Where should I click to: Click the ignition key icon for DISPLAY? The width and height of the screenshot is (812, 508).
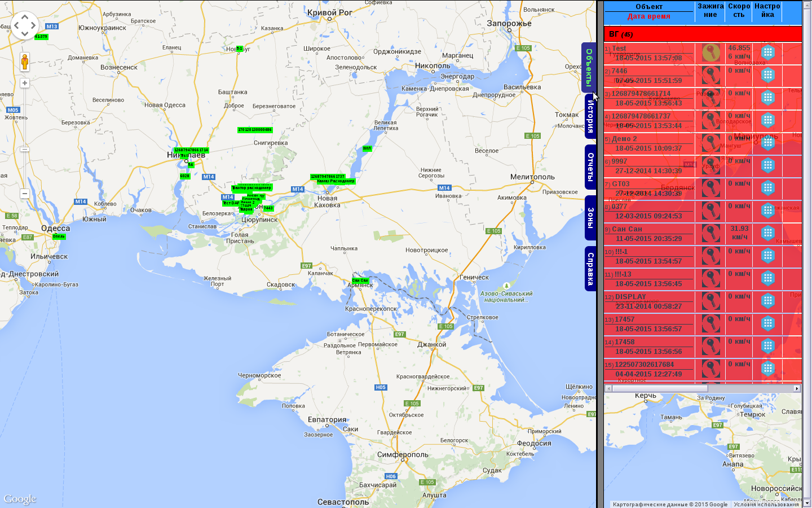[710, 301]
